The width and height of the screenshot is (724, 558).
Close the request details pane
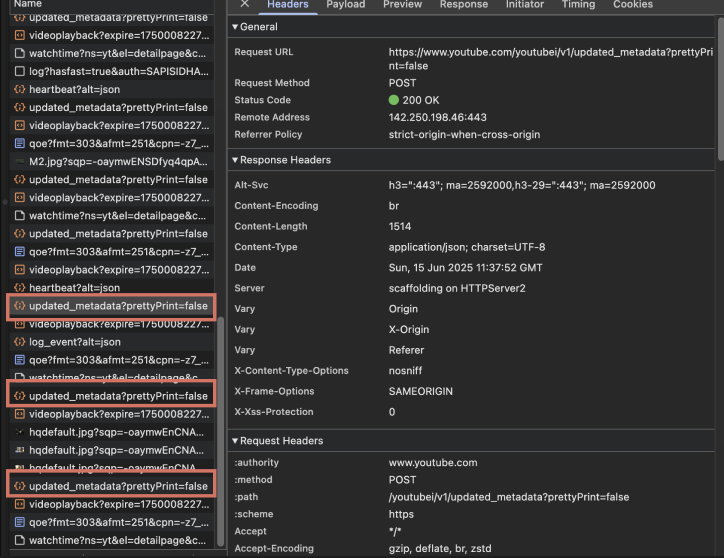245,4
